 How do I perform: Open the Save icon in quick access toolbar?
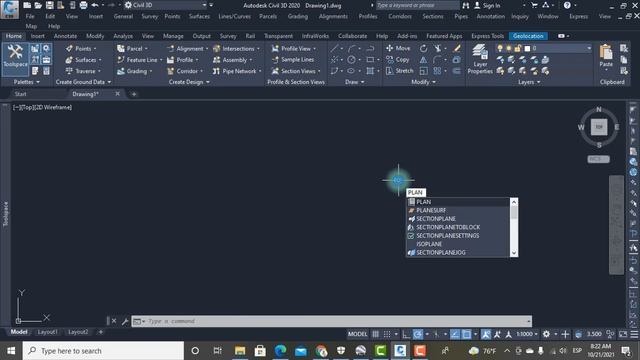tap(49, 5)
